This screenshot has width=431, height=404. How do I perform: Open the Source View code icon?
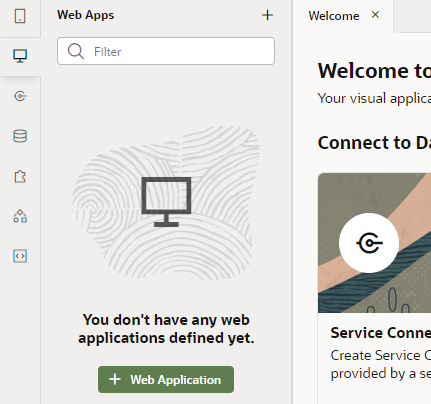[x=20, y=256]
